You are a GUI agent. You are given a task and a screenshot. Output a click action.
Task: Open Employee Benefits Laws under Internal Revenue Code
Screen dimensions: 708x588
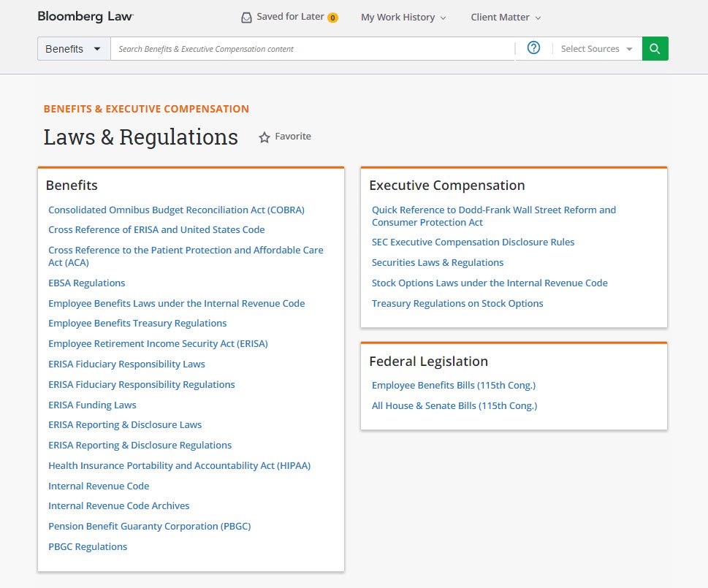(x=177, y=303)
